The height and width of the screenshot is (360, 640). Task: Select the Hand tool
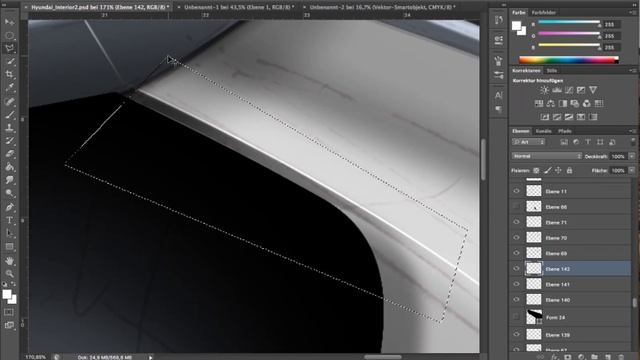tap(9, 260)
